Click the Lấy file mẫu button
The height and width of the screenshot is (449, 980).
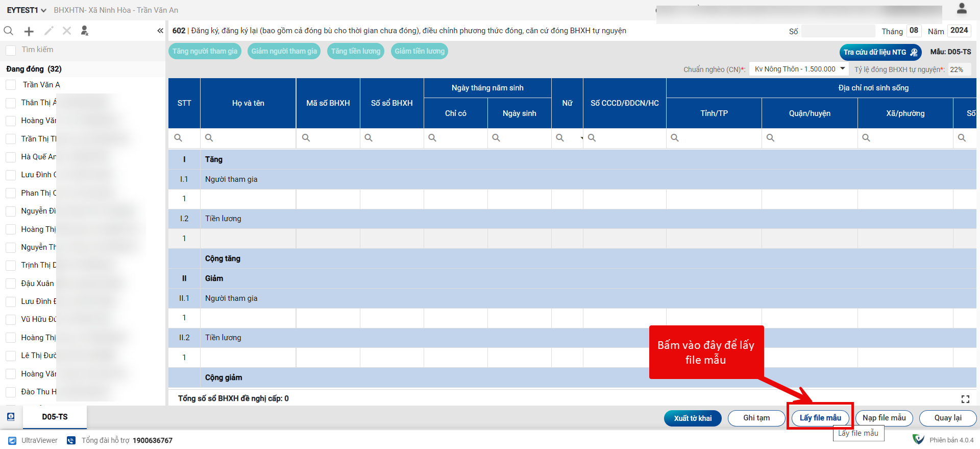(820, 418)
